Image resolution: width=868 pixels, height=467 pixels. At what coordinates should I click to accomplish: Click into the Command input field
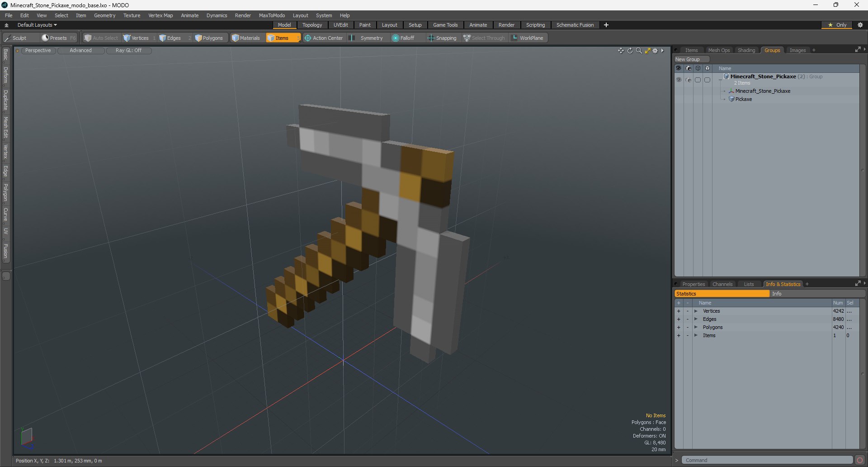pos(767,460)
